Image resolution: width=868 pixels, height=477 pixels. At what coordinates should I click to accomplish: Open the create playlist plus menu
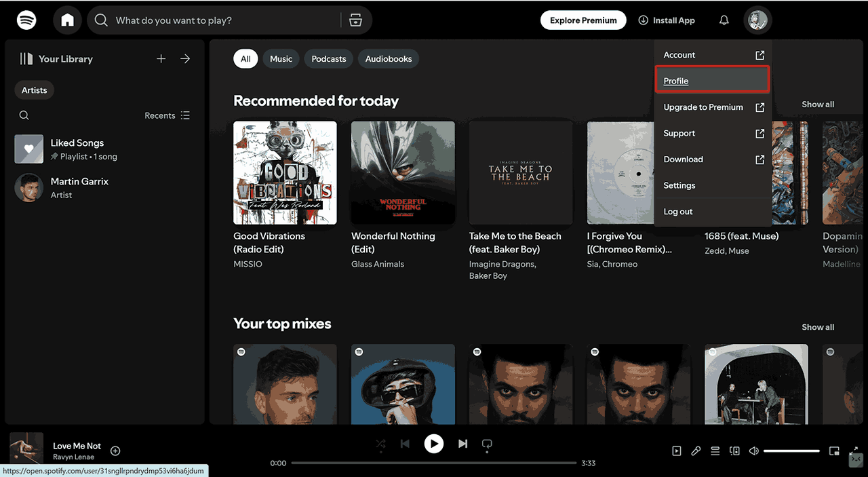coord(161,59)
